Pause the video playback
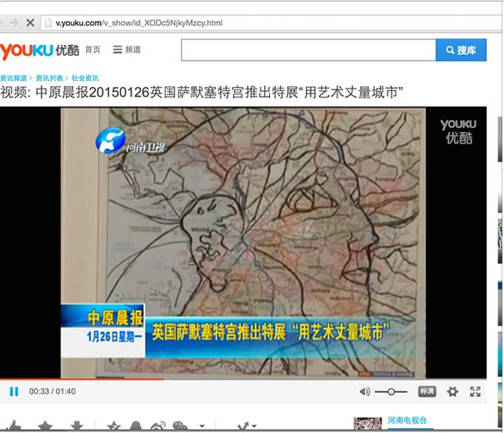Viewport: 504px width, 433px height. point(14,391)
